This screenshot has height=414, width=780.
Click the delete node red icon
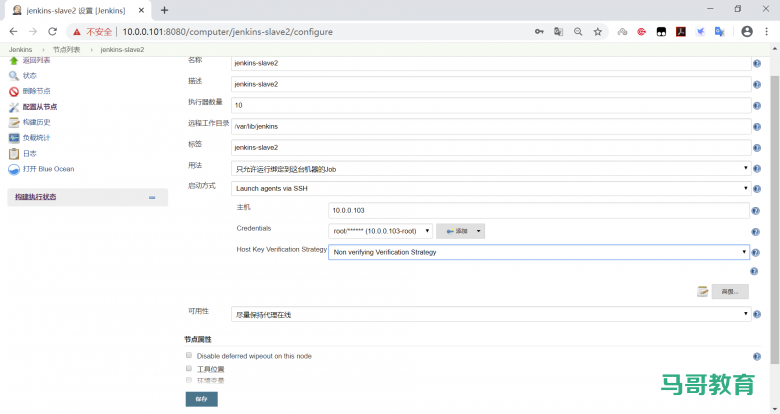pos(13,91)
